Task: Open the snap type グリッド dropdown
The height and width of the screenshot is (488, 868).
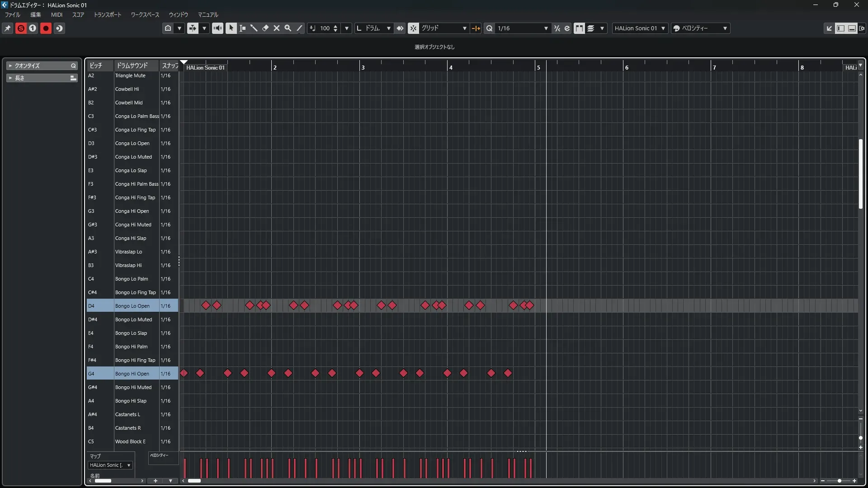Action: [464, 28]
